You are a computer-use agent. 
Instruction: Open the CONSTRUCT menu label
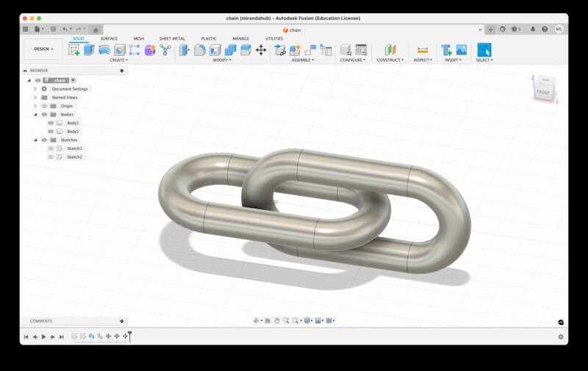click(390, 60)
